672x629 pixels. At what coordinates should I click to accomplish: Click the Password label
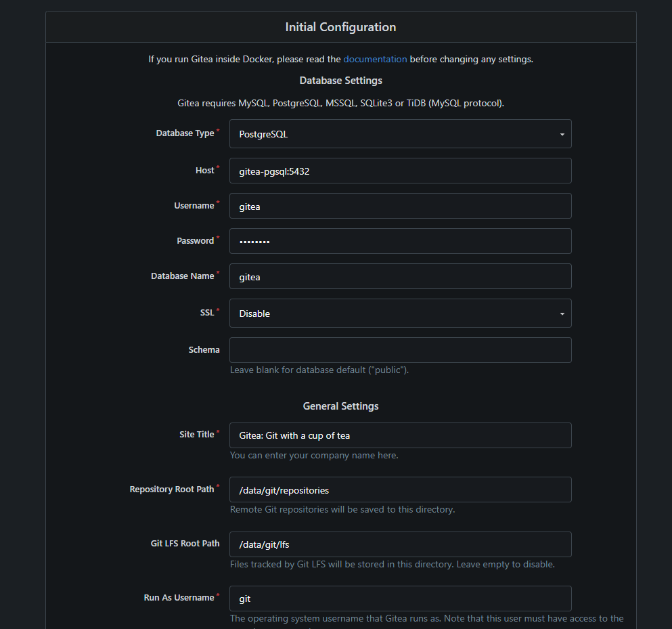point(196,240)
